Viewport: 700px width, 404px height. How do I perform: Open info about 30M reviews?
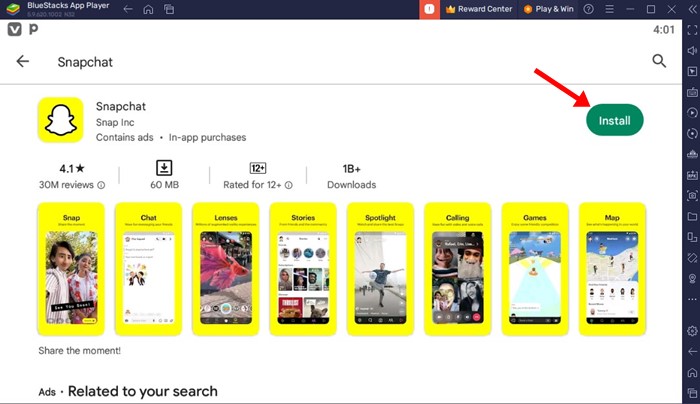tap(101, 185)
